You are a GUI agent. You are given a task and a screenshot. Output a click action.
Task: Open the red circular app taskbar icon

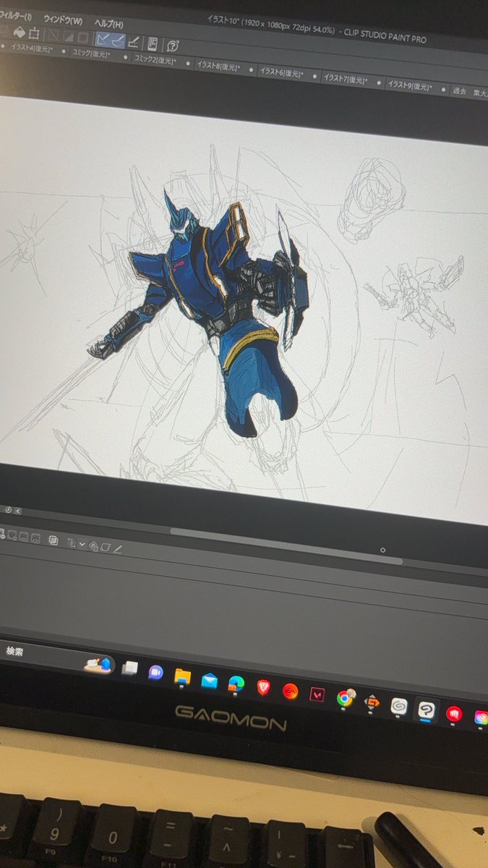pyautogui.click(x=454, y=714)
